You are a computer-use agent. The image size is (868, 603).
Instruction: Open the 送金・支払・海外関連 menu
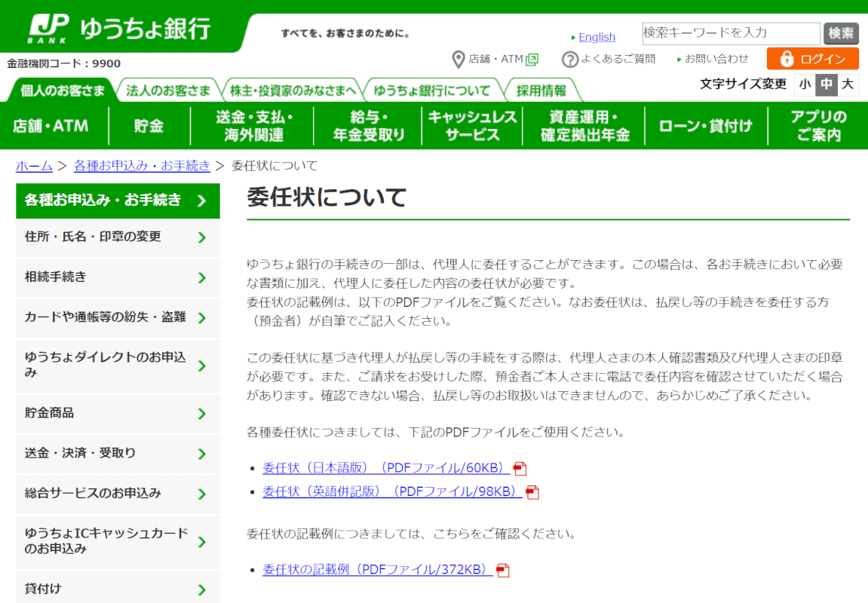pos(253,126)
